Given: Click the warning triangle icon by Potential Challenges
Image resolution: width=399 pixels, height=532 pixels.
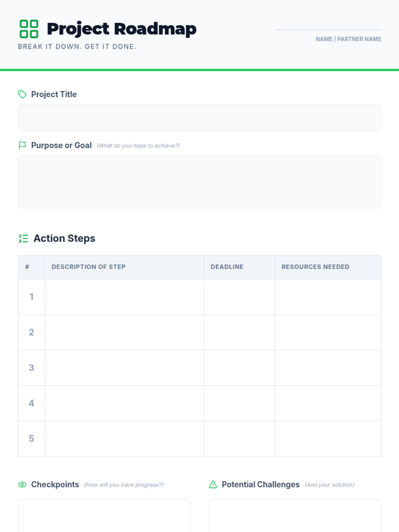Looking at the screenshot, I should click(213, 484).
